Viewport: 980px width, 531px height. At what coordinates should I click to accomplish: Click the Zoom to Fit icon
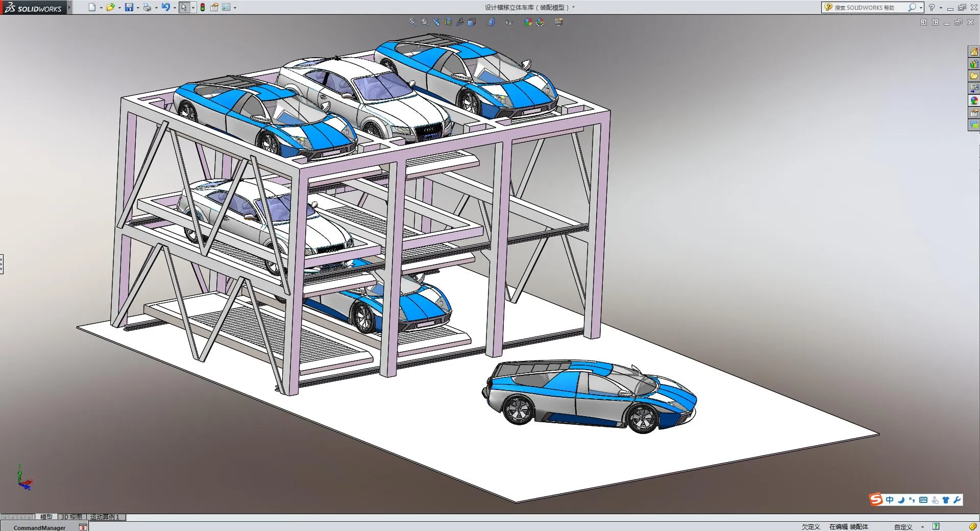click(413, 22)
